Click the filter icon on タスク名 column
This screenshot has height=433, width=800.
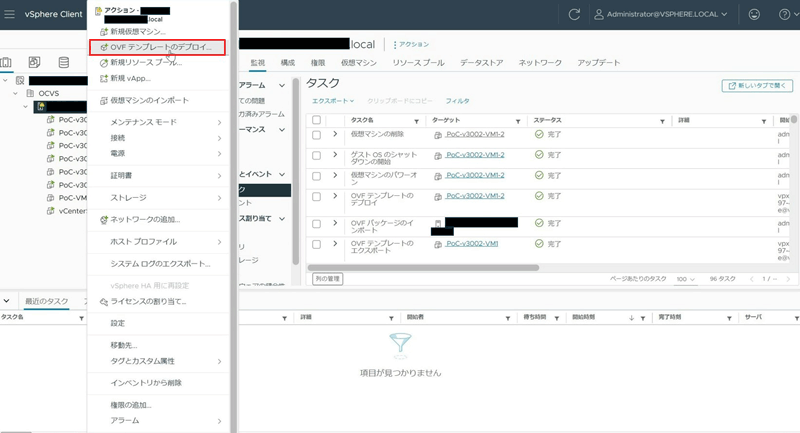coord(416,121)
